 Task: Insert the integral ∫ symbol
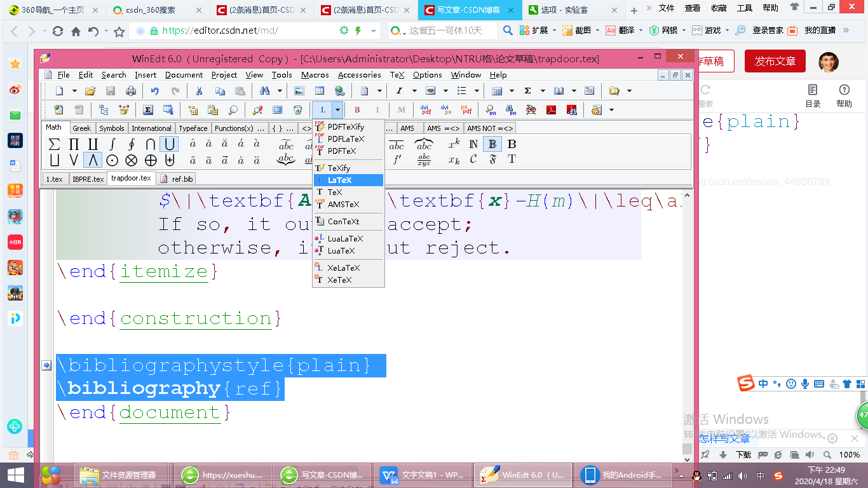click(112, 144)
